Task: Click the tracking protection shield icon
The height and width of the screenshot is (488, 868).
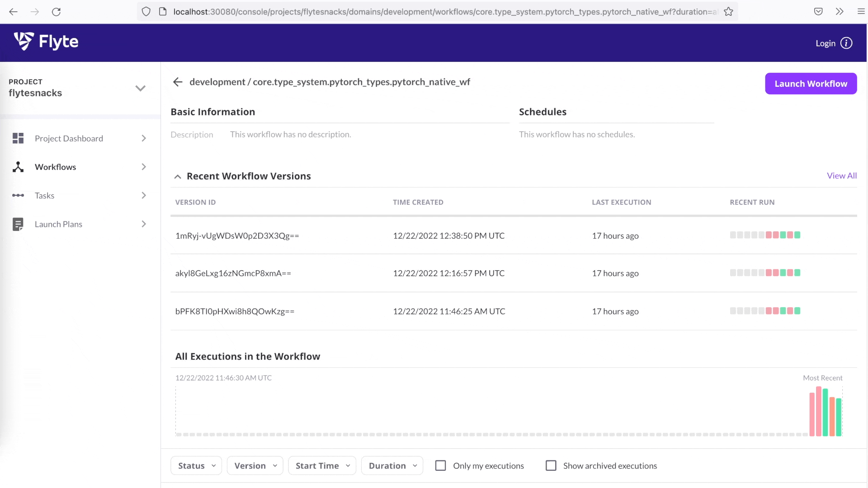Action: (x=146, y=12)
